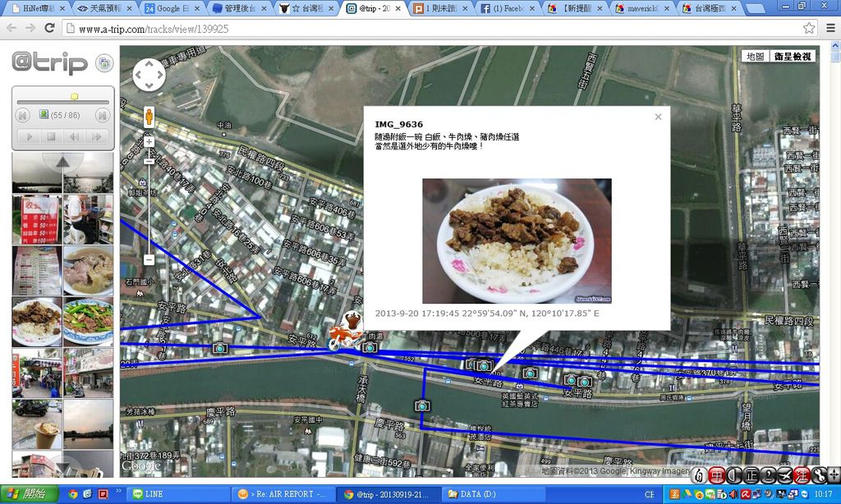Go forward in browser
Screen dimensions: 841x504
pos(30,28)
